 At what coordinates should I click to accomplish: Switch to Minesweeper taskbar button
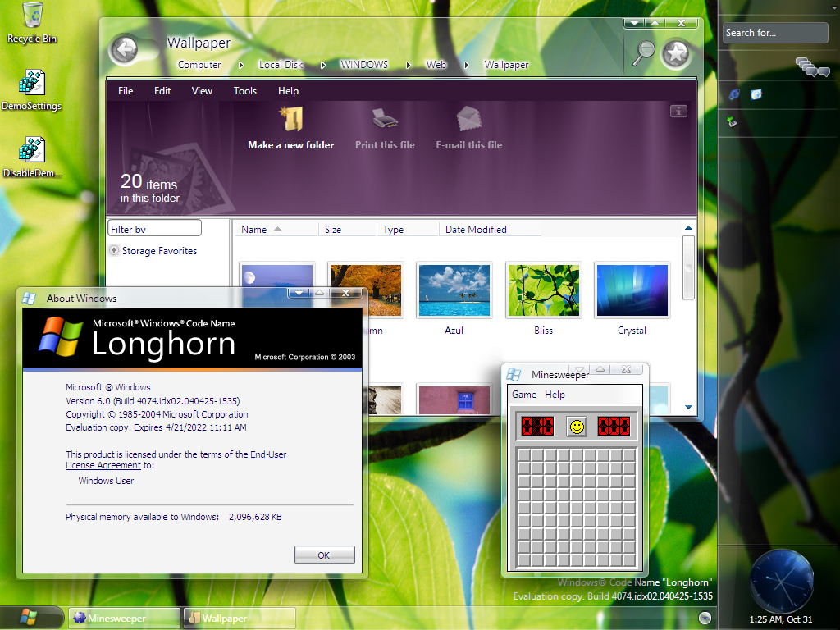coord(124,619)
